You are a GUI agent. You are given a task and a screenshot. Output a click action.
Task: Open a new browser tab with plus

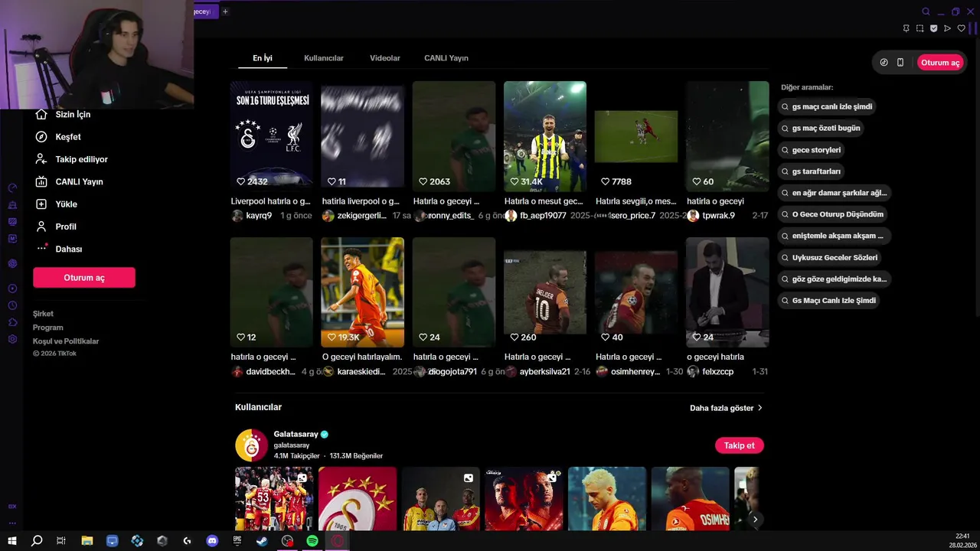225,11
